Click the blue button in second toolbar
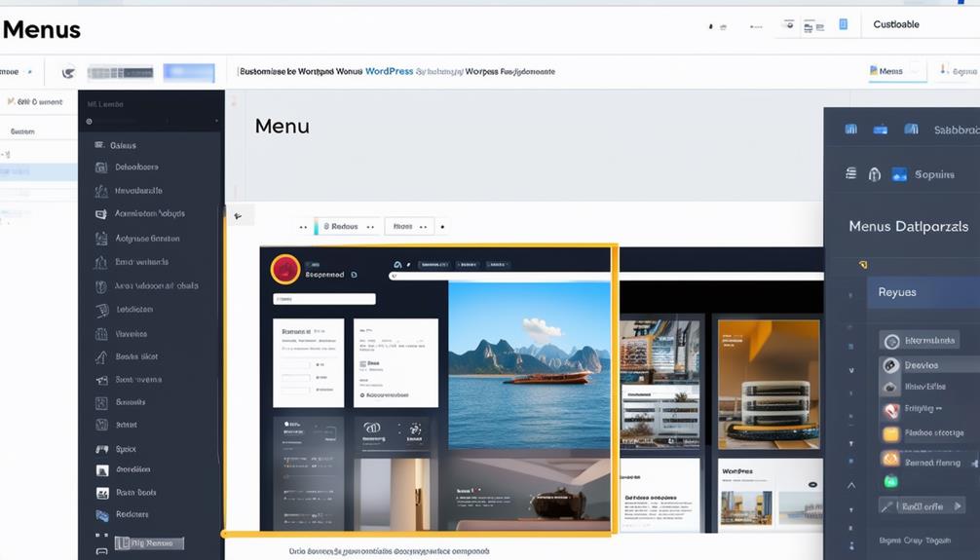The width and height of the screenshot is (980, 560). (189, 72)
